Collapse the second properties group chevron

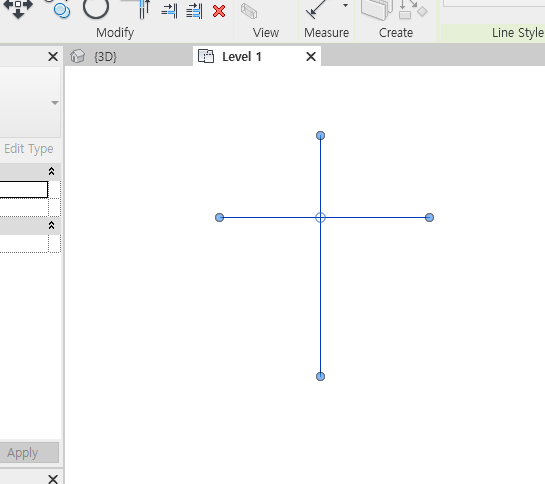pyautogui.click(x=51, y=225)
